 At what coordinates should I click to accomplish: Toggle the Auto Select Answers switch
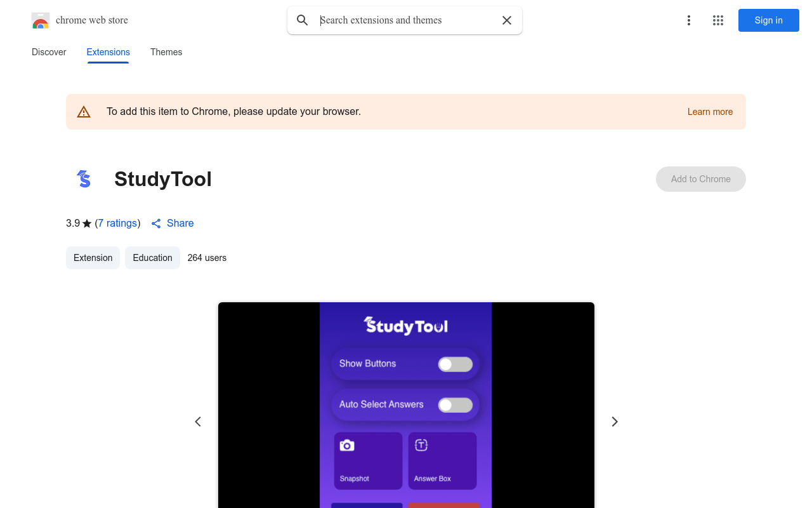[x=455, y=405]
